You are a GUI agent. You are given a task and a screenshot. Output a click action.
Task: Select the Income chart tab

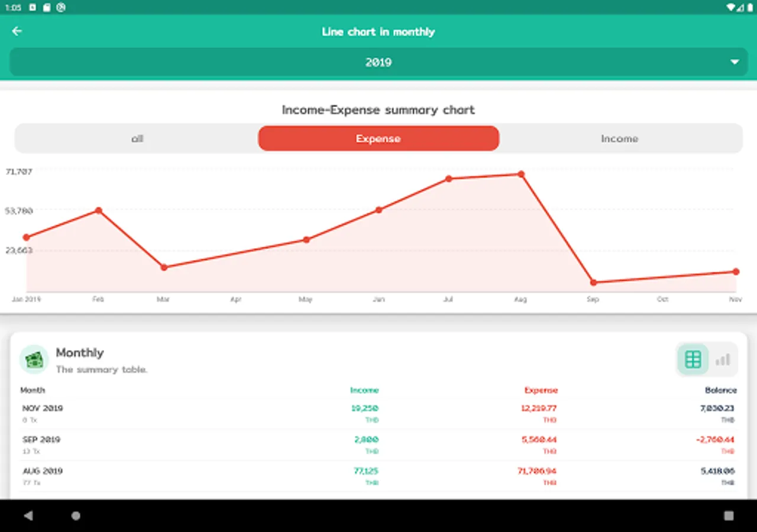pyautogui.click(x=620, y=139)
